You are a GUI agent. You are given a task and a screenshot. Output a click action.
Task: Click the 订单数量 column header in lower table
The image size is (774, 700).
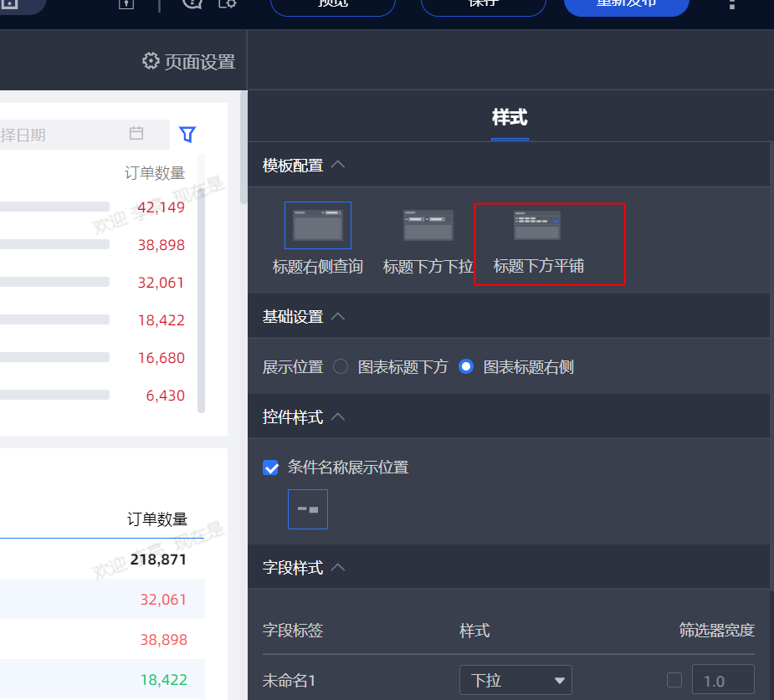(157, 519)
